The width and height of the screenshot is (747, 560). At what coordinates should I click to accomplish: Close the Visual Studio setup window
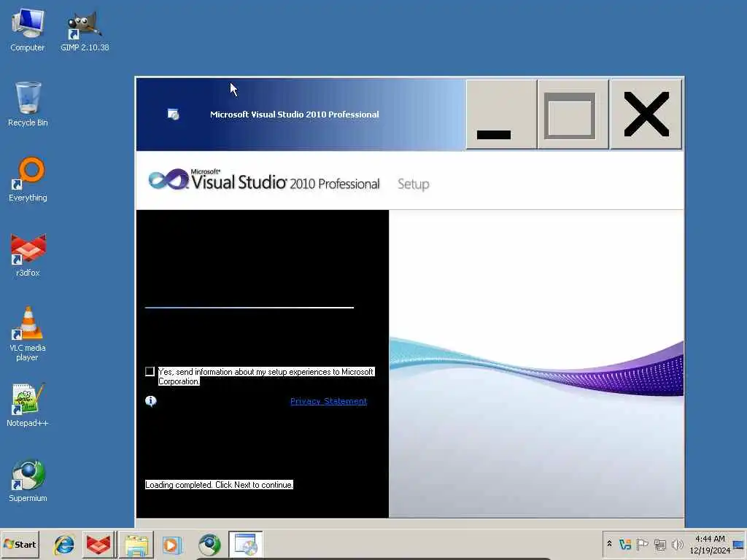[646, 114]
